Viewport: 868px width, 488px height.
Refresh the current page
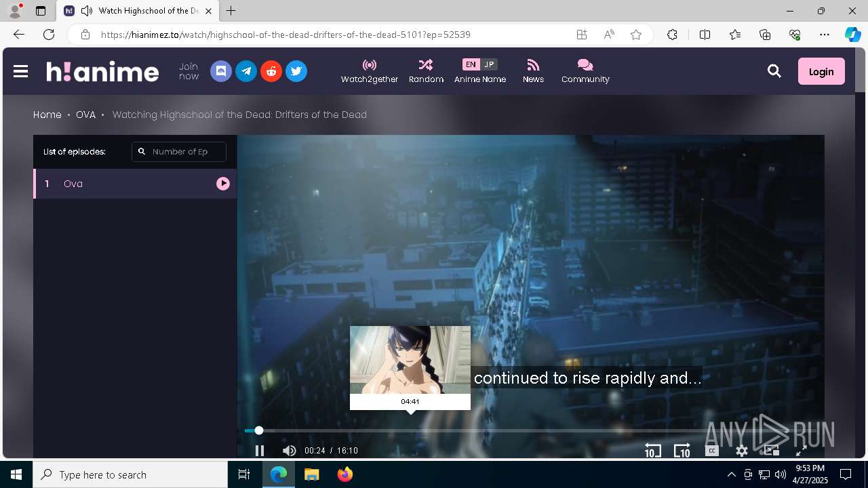49,35
